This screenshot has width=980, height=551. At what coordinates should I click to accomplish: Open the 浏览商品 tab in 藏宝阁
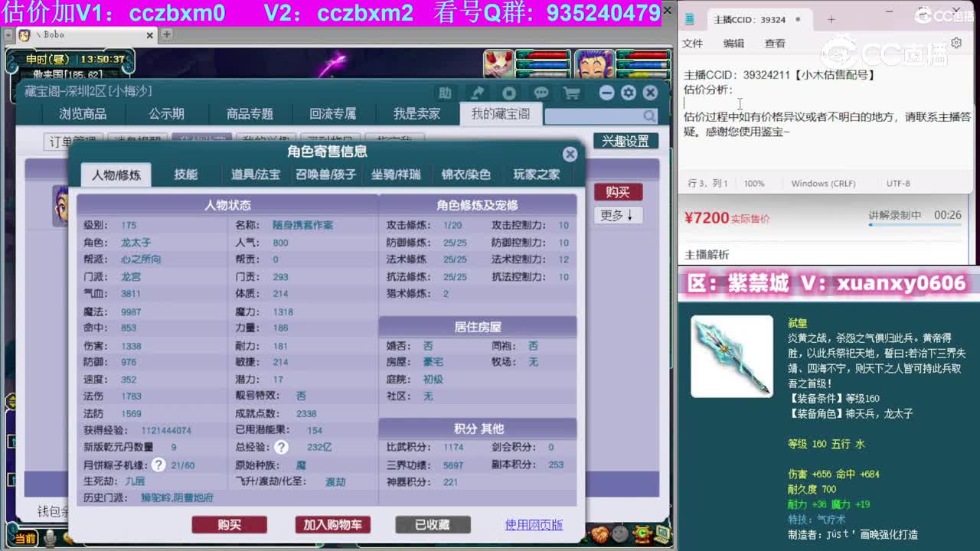83,114
